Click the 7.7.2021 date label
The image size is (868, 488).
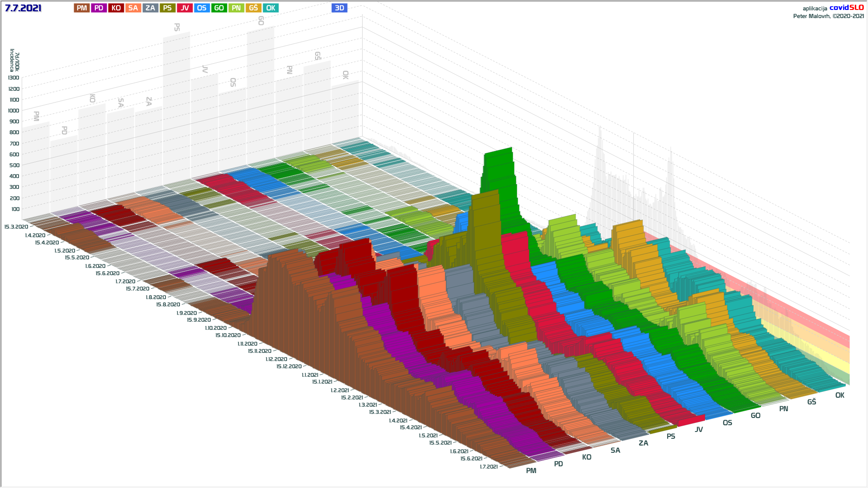pos(23,8)
